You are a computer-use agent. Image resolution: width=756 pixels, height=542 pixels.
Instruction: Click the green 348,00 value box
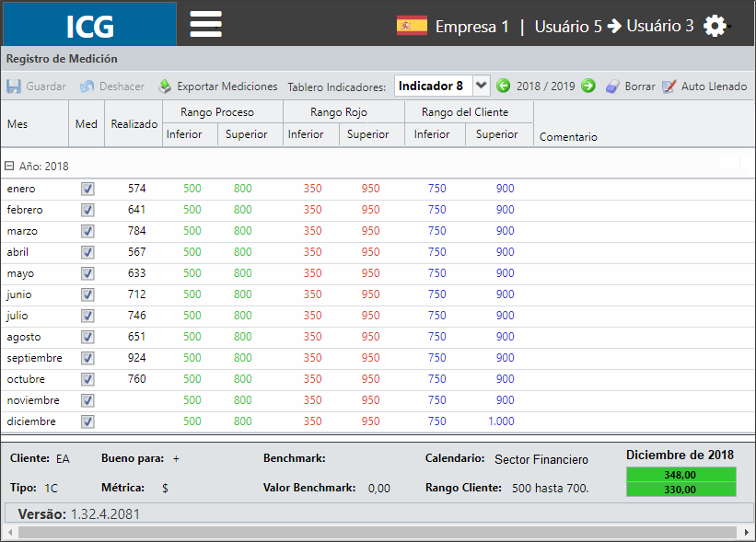click(680, 475)
